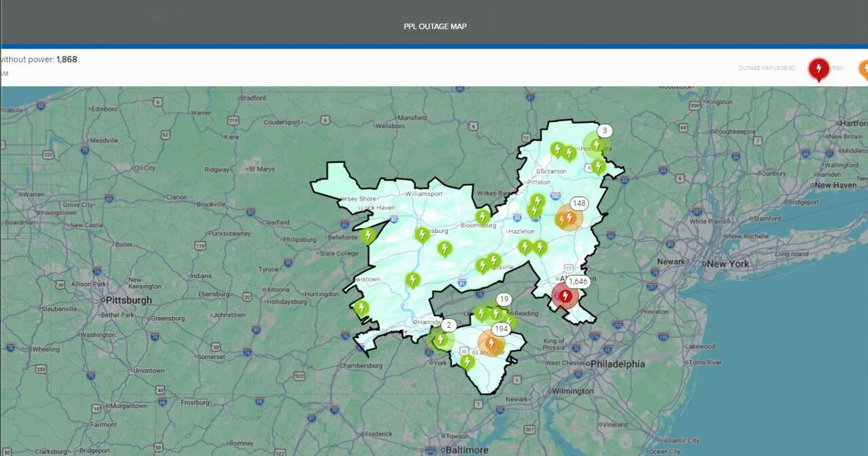This screenshot has height=456, width=868.
Task: Open the 194 outage count bubble
Action: click(x=501, y=328)
